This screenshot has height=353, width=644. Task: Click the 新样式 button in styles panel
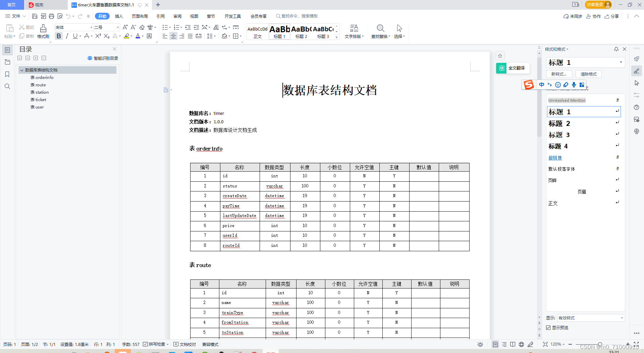559,74
